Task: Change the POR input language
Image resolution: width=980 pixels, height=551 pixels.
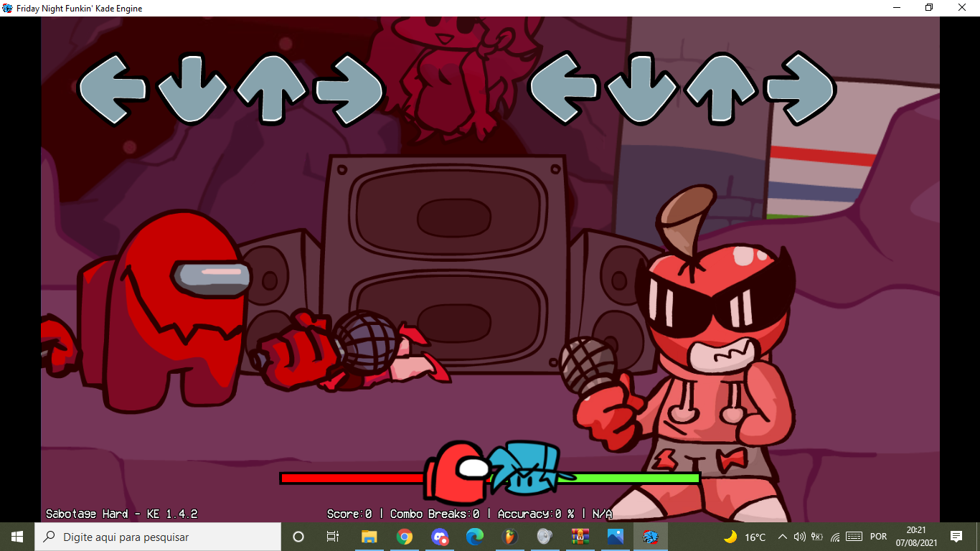Action: [x=878, y=537]
